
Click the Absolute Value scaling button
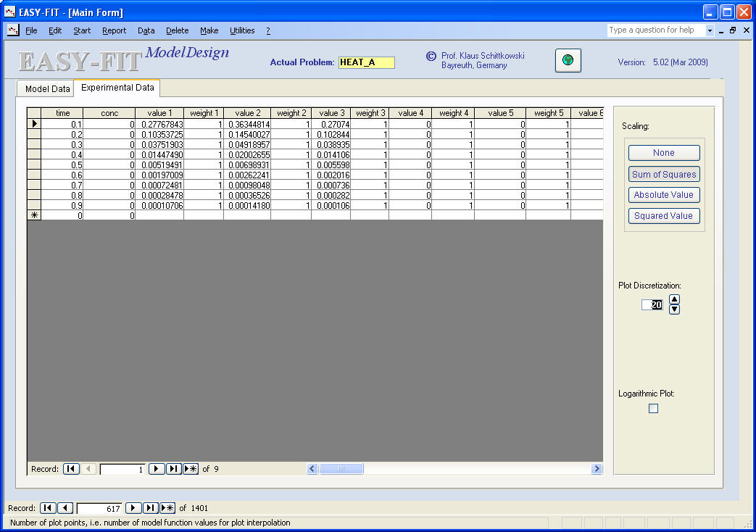(x=663, y=195)
